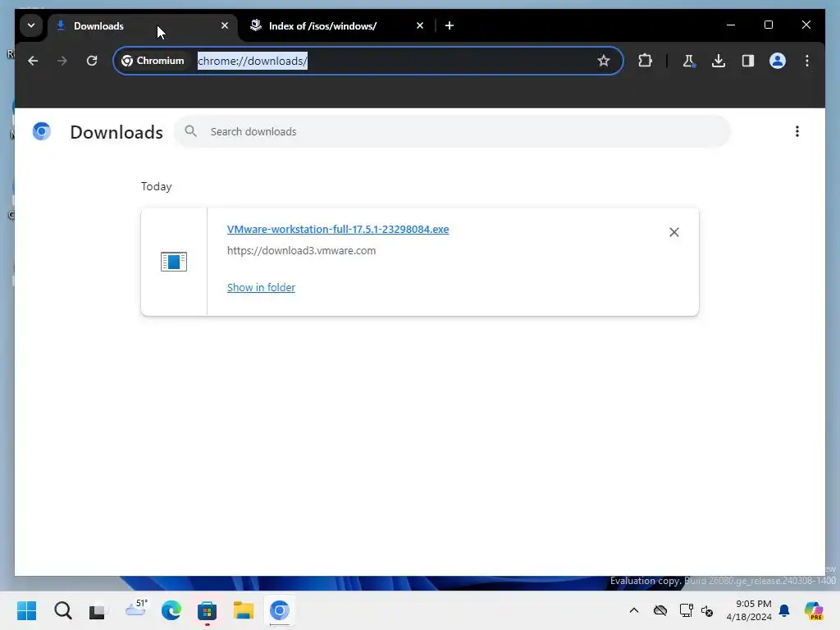Maximize the Chromium window

coord(768,25)
